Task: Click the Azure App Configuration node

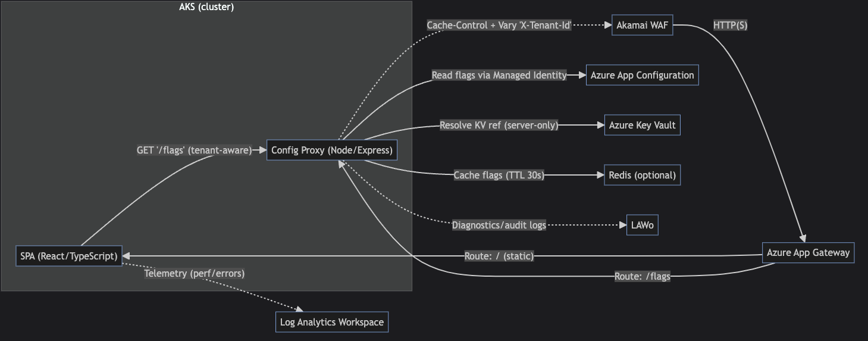Action: pyautogui.click(x=642, y=76)
